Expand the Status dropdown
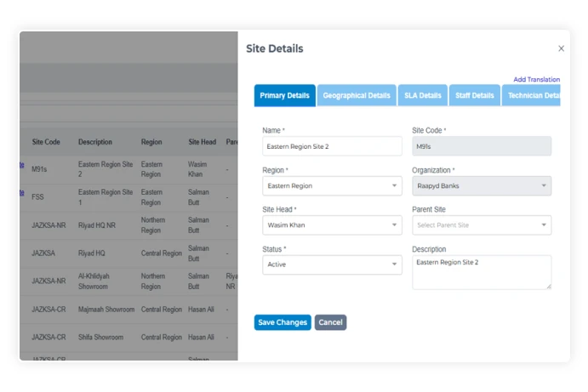The image size is (588, 392). 332,264
